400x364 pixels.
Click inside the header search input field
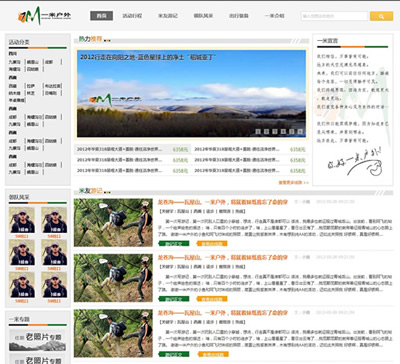coord(334,16)
